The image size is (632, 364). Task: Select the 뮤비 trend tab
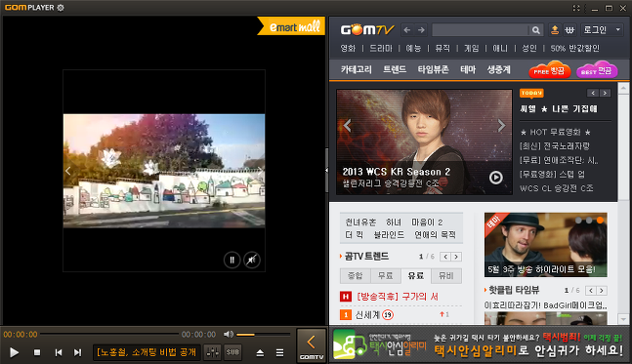click(446, 276)
